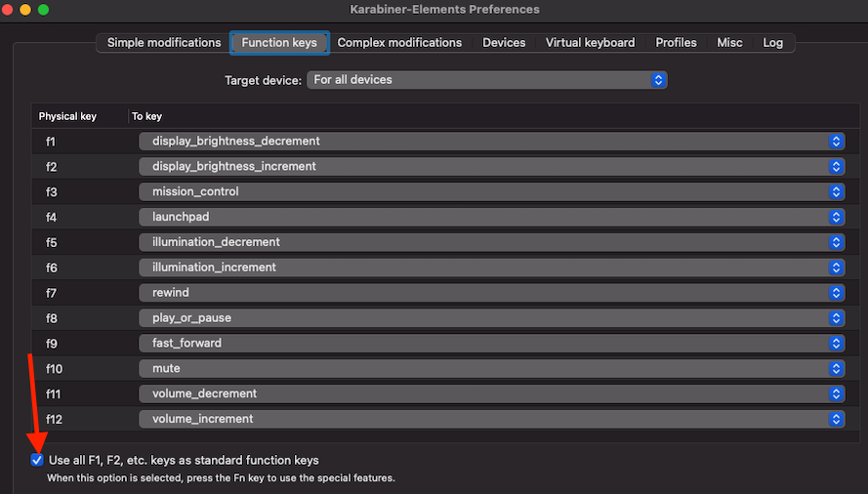Image resolution: width=868 pixels, height=494 pixels.
Task: Change the f4 launchpad mapping
Action: tap(491, 217)
